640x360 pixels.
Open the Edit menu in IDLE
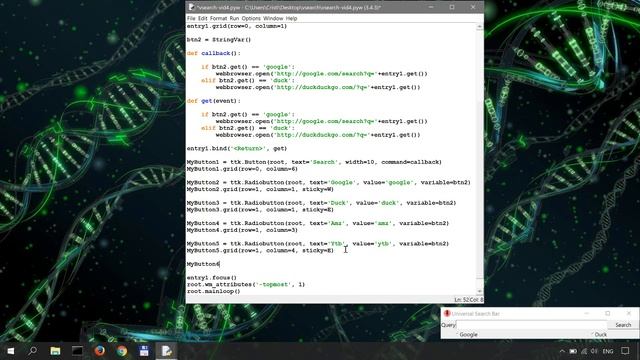(202, 18)
